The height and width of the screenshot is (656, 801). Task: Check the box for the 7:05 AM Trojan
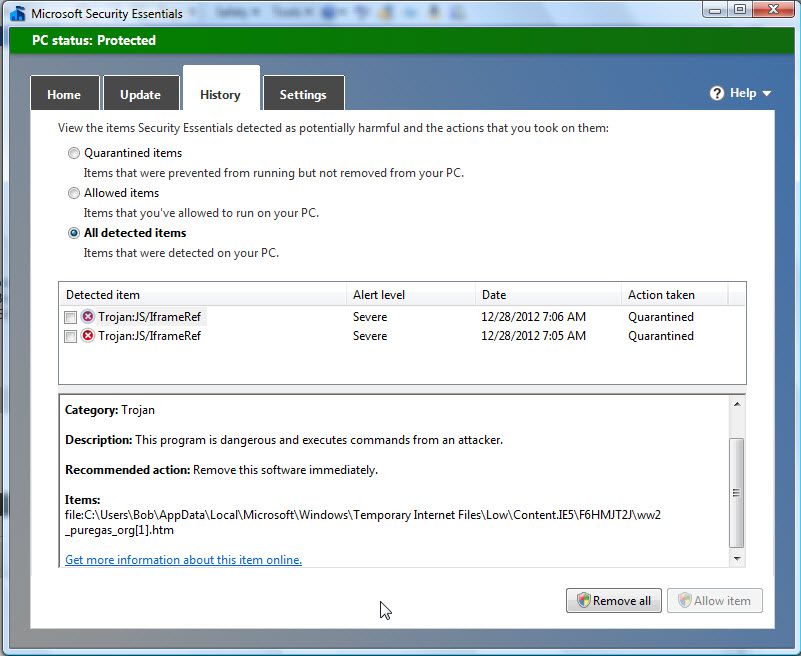coord(70,336)
